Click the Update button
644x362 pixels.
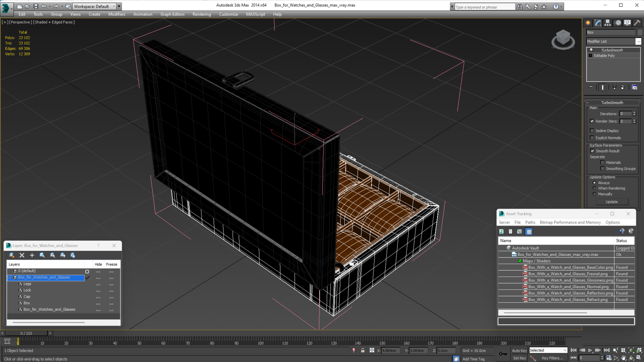(x=611, y=202)
